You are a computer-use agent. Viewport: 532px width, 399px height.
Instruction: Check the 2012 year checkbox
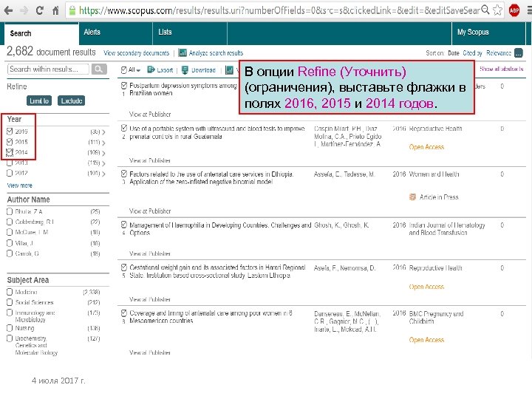tap(10, 173)
